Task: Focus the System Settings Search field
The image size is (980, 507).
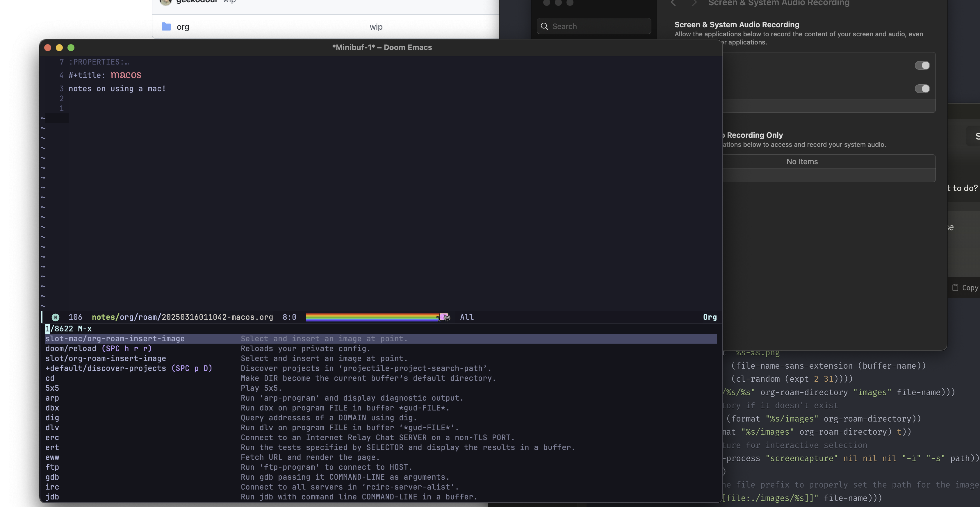Action: tap(599, 26)
